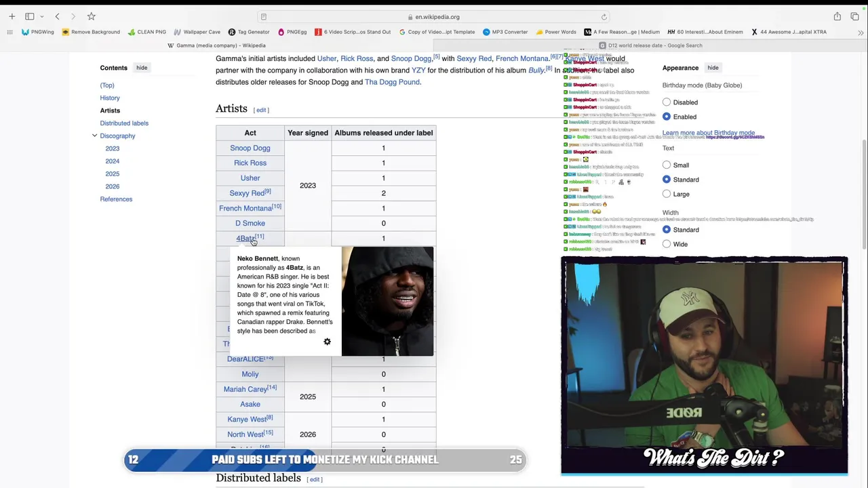Set page width to Standard
The width and height of the screenshot is (868, 488).
click(667, 230)
